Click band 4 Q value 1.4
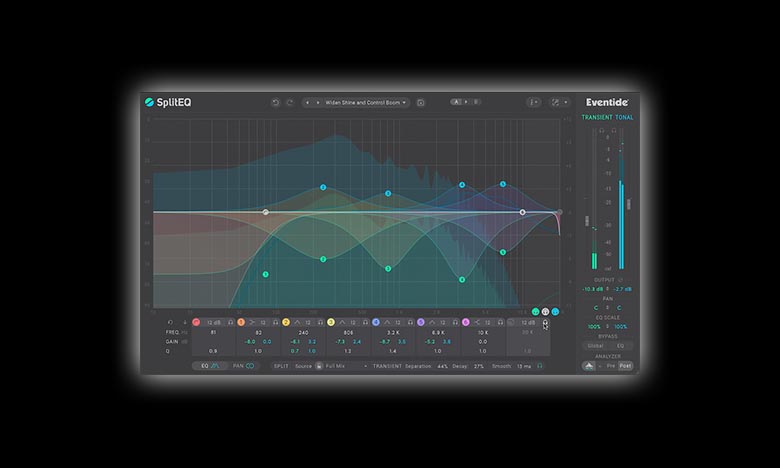 coord(393,351)
